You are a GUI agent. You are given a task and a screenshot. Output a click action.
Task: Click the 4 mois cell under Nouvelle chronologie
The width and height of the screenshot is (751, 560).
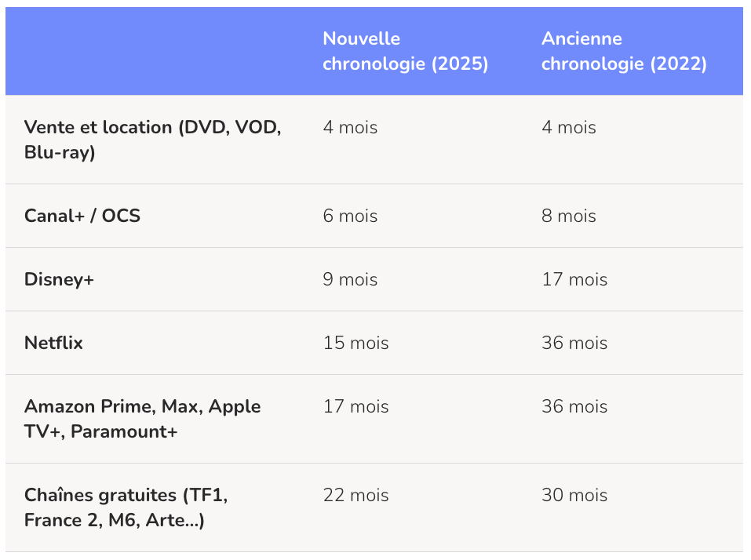(x=350, y=127)
